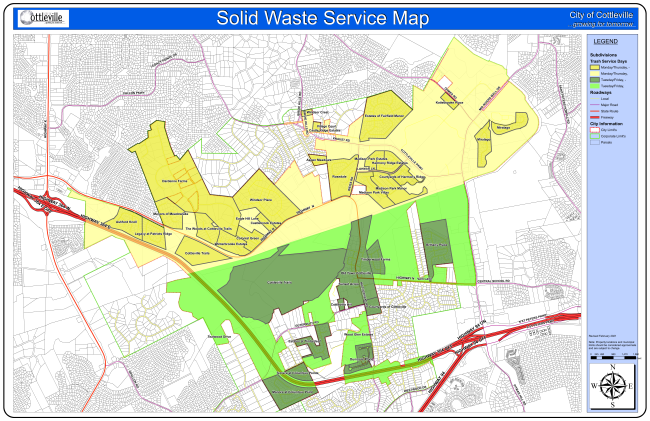Click the Cottleville logo in the header

click(44, 19)
